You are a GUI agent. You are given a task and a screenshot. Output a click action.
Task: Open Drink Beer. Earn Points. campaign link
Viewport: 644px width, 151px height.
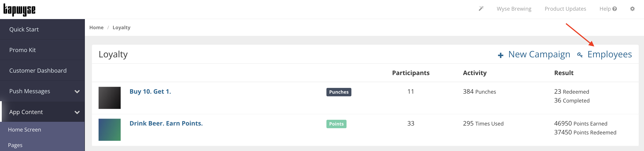point(166,123)
